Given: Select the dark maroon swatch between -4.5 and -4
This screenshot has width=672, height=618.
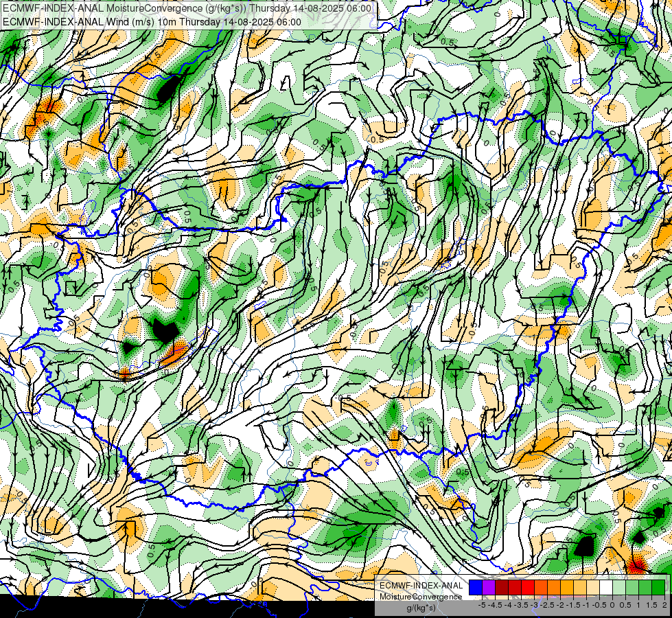Looking at the screenshot, I should 502,587.
